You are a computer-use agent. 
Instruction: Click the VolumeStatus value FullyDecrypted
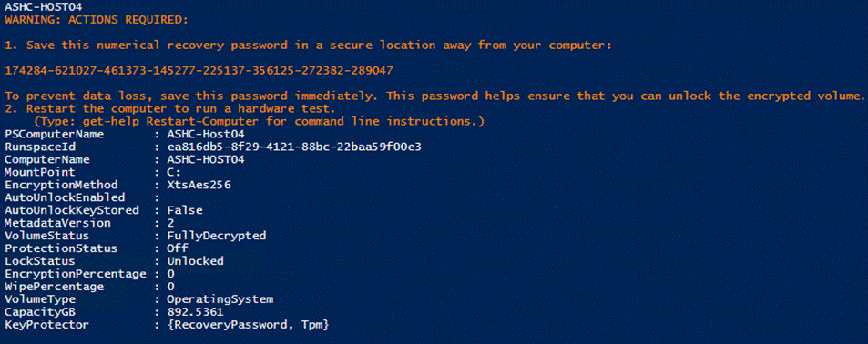click(217, 236)
